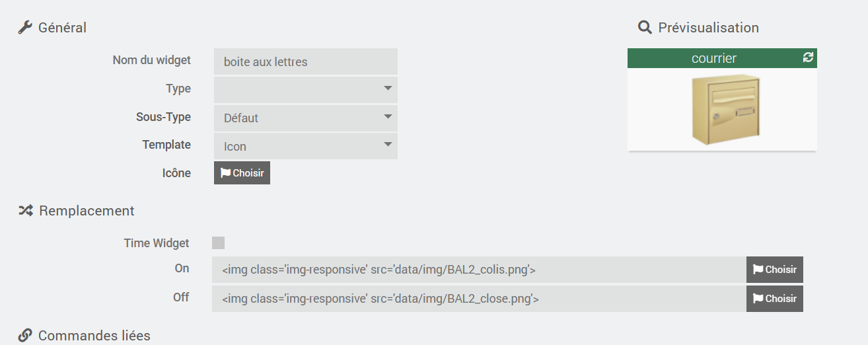The width and height of the screenshot is (868, 345).
Task: Click the shuffle icon beside Remplacement
Action: click(26, 211)
